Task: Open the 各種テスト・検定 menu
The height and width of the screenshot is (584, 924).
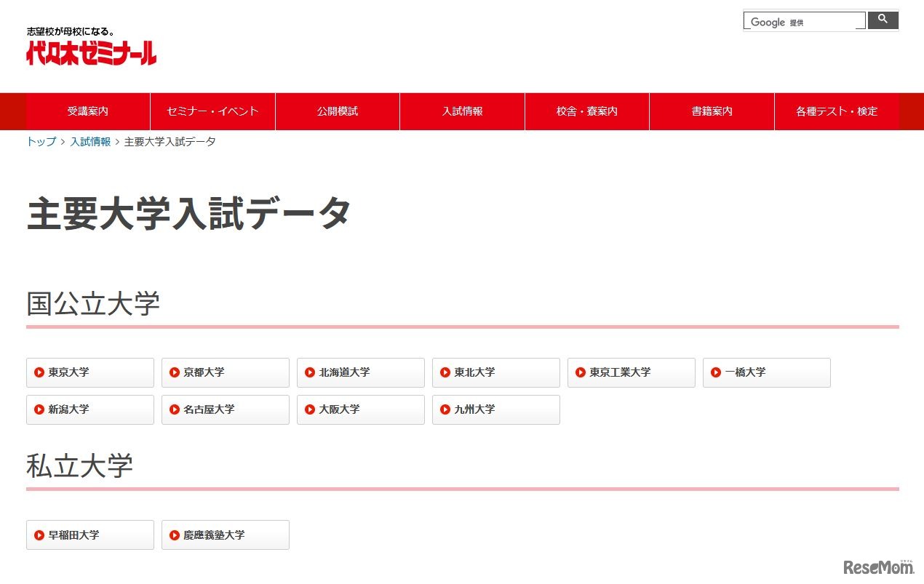Action: (x=837, y=111)
